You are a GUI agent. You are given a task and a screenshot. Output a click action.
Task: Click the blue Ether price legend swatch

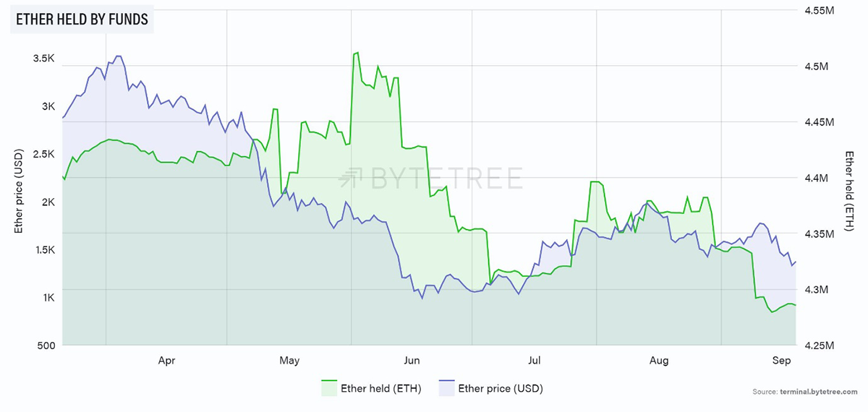click(448, 388)
